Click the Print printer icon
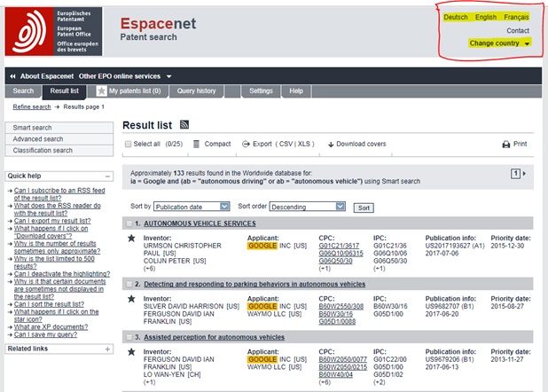This screenshot has height=392, width=548. coord(506,145)
